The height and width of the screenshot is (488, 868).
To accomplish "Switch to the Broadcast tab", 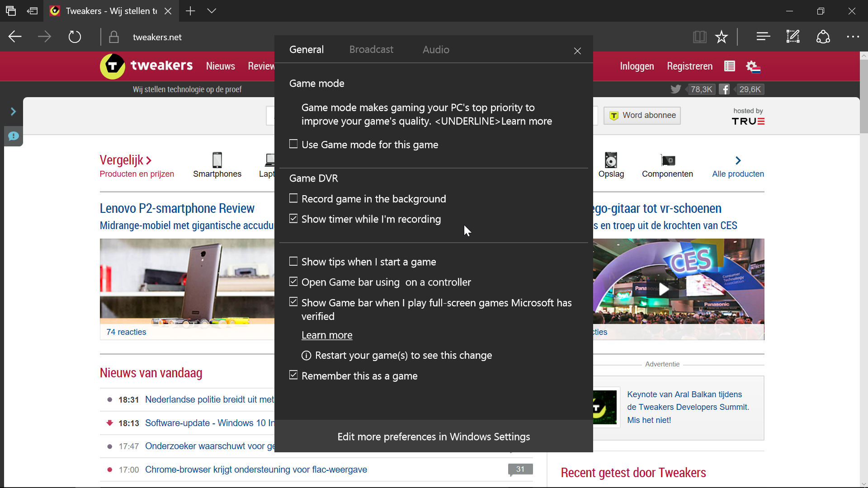I will (371, 50).
